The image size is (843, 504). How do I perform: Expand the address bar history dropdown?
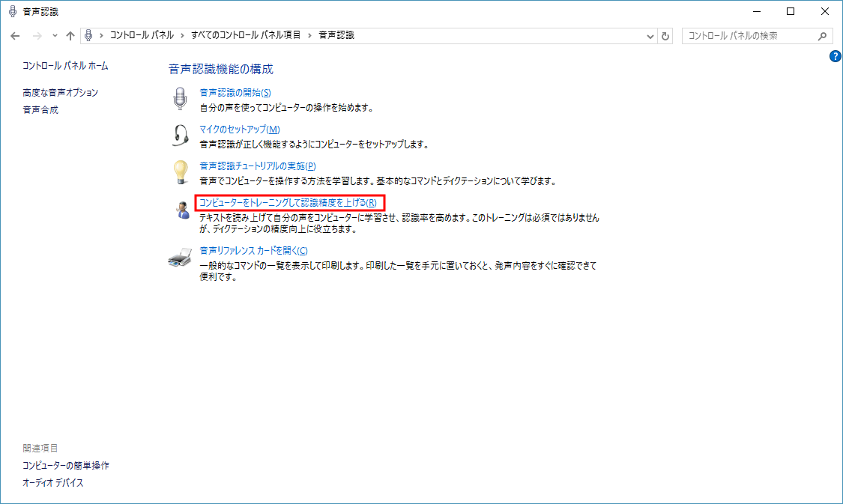[x=650, y=36]
